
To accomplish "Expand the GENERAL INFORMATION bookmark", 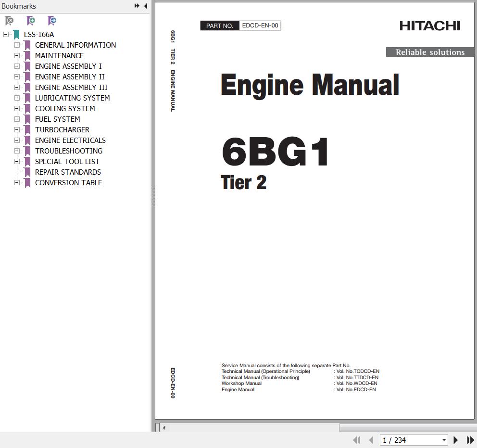I will pyautogui.click(x=17, y=45).
